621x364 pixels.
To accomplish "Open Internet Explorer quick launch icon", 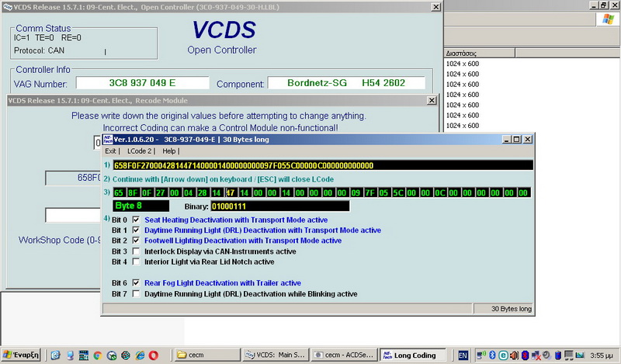I will 140,355.
